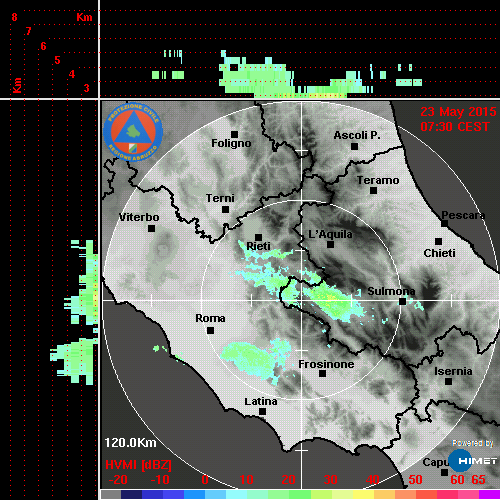Click the 65 dBZ scale value

(x=478, y=480)
